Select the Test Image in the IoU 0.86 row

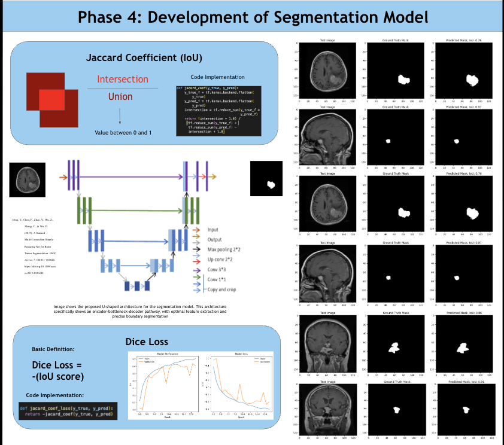point(327,343)
